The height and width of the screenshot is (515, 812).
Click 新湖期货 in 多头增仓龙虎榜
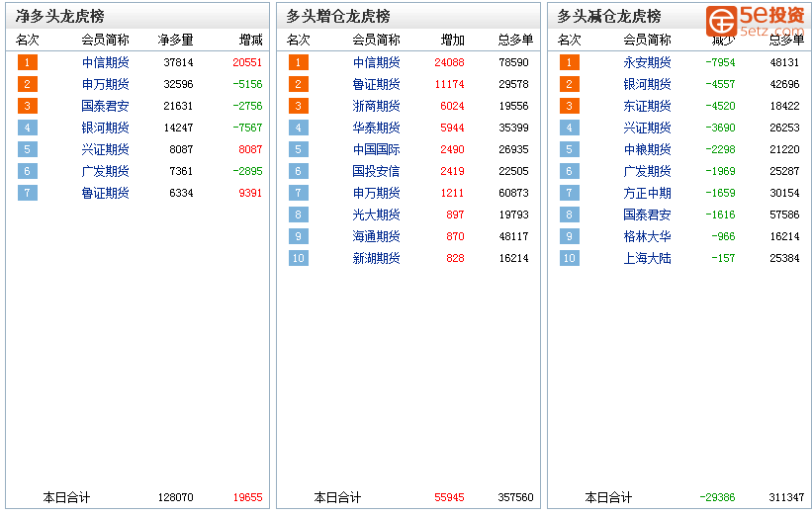(376, 258)
